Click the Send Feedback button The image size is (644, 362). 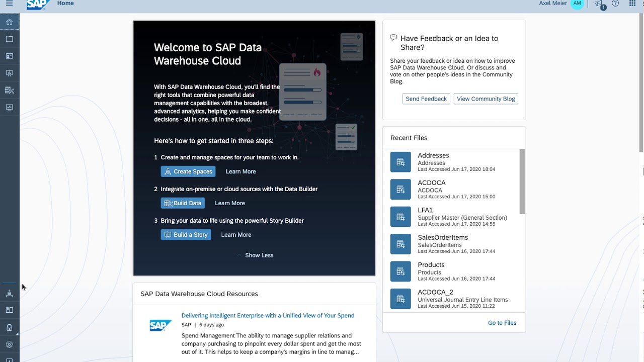[x=426, y=99]
